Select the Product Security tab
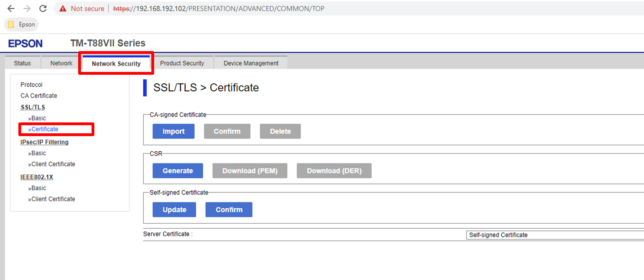 click(x=182, y=63)
